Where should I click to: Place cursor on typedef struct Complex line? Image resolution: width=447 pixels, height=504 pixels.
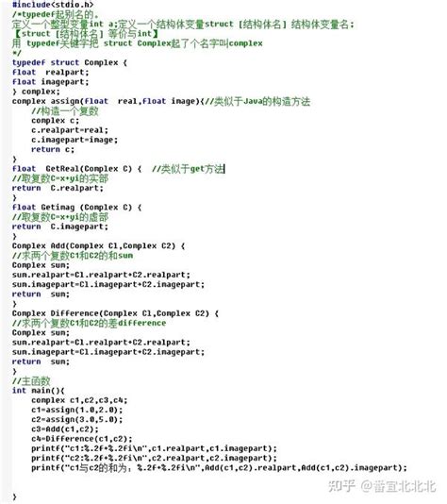(x=70, y=62)
